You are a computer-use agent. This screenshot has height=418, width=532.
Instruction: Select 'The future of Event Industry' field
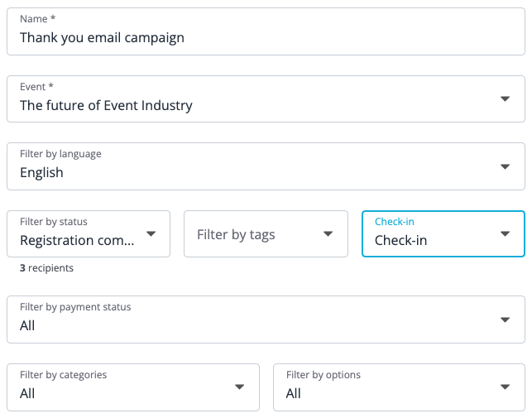266,98
